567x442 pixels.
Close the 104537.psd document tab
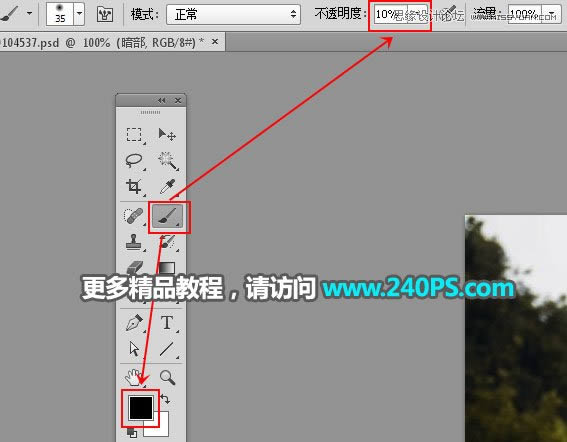pyautogui.click(x=215, y=42)
